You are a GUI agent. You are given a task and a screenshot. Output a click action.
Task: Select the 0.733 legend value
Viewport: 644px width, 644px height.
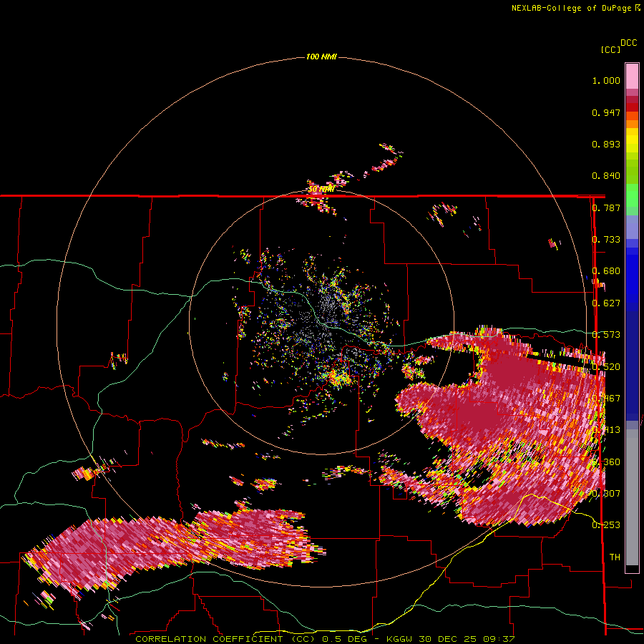pos(606,240)
